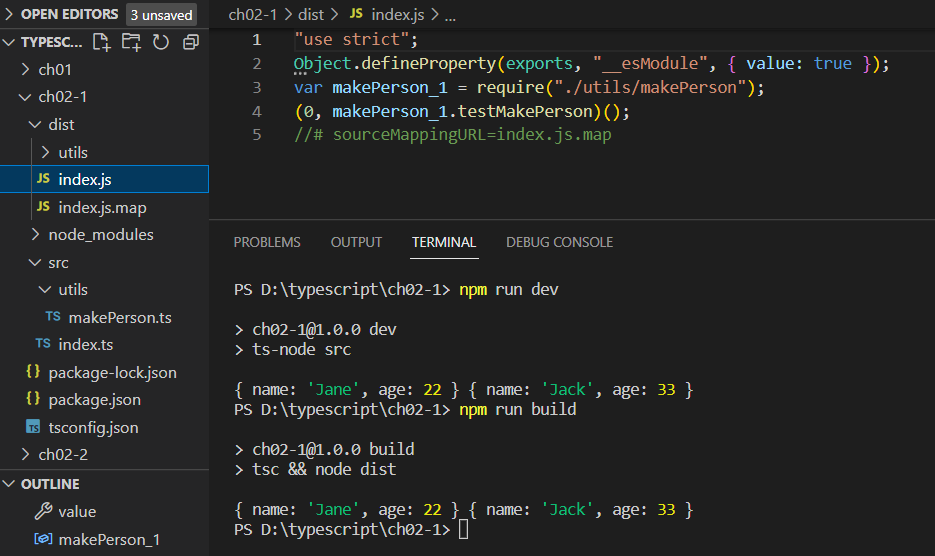Open makePerson.ts in the file tree
Image resolution: width=935 pixels, height=556 pixels.
pyautogui.click(x=104, y=317)
